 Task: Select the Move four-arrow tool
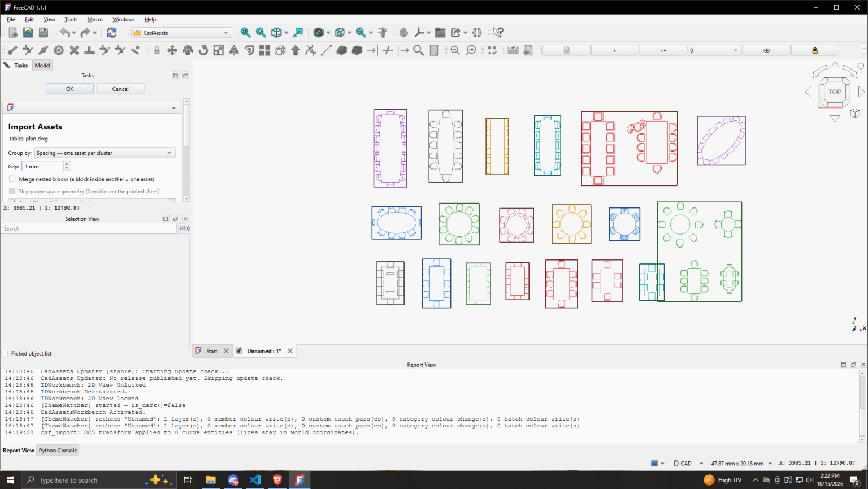[172, 50]
